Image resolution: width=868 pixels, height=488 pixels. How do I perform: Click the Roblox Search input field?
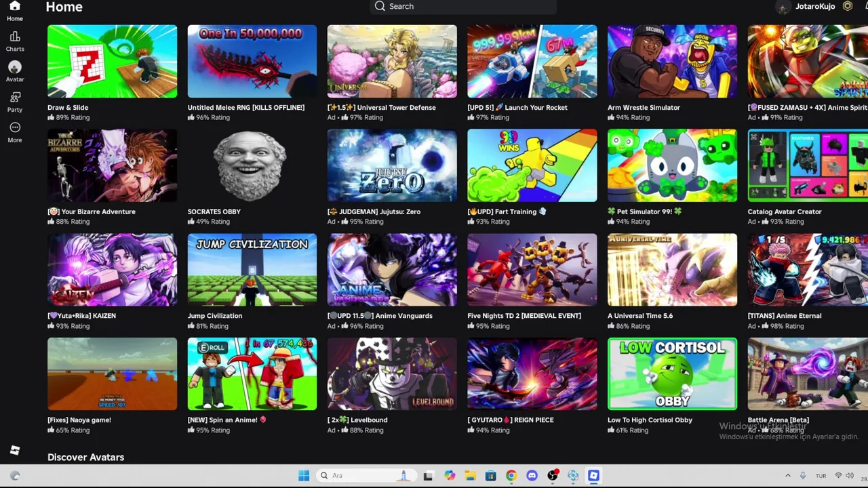click(464, 6)
